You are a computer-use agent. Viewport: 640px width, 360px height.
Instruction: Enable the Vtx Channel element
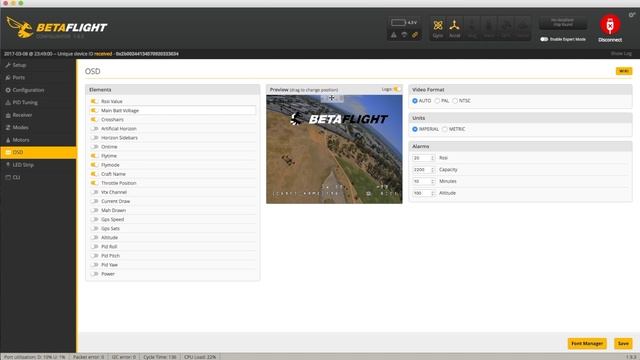pyautogui.click(x=94, y=192)
